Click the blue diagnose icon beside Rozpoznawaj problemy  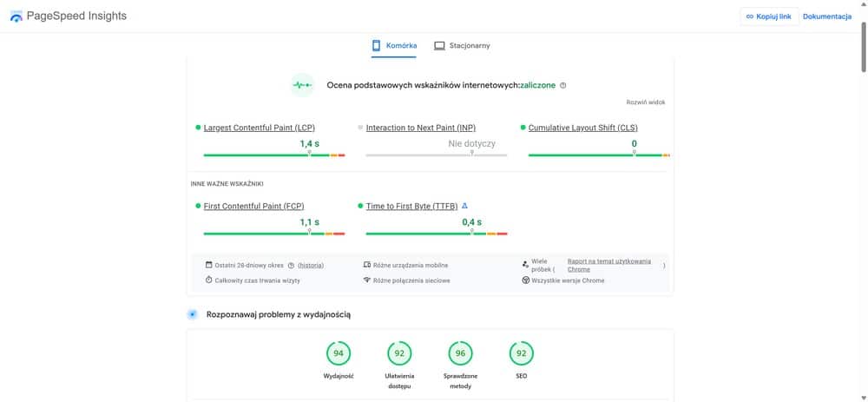coord(192,314)
